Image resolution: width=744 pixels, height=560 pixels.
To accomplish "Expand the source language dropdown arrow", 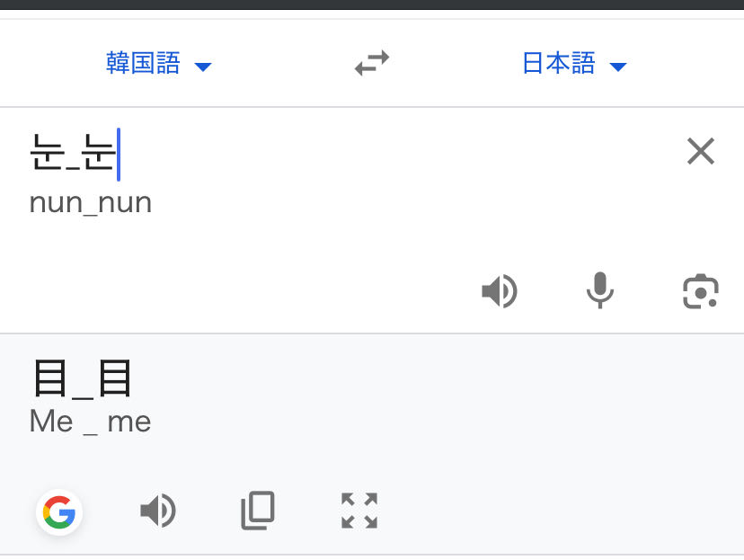I will pyautogui.click(x=203, y=67).
